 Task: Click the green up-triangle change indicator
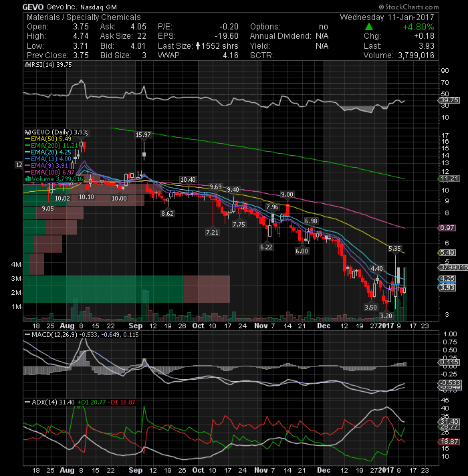pyautogui.click(x=369, y=27)
